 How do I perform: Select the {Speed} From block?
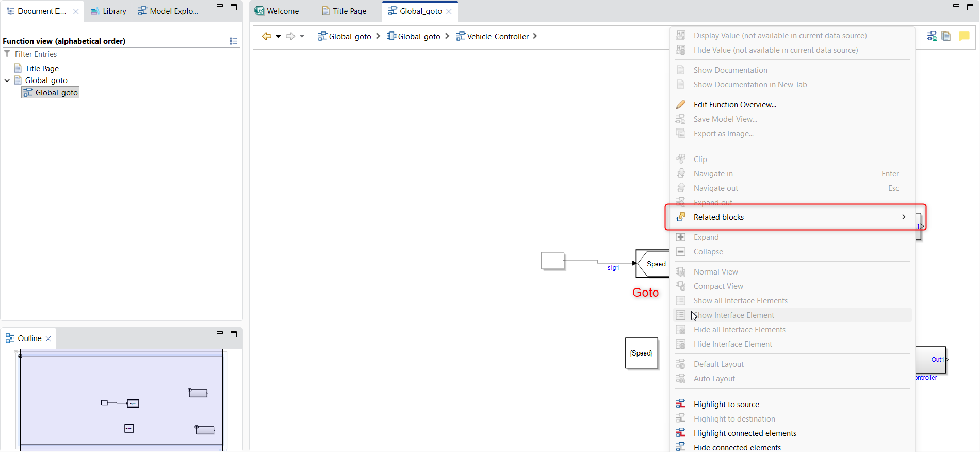click(642, 353)
